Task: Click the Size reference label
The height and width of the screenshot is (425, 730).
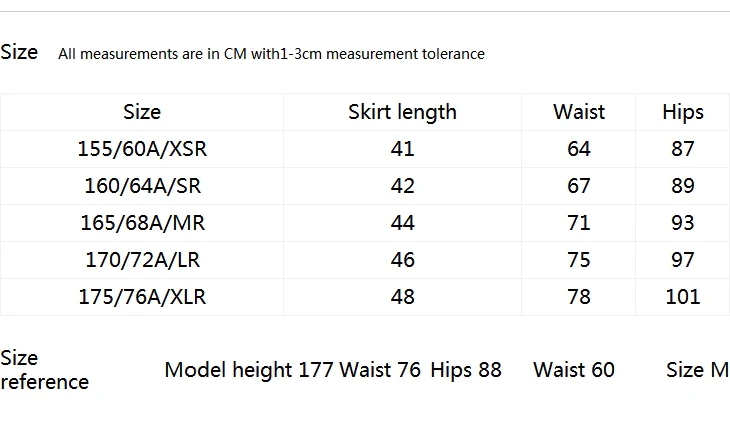Action: click(x=45, y=370)
